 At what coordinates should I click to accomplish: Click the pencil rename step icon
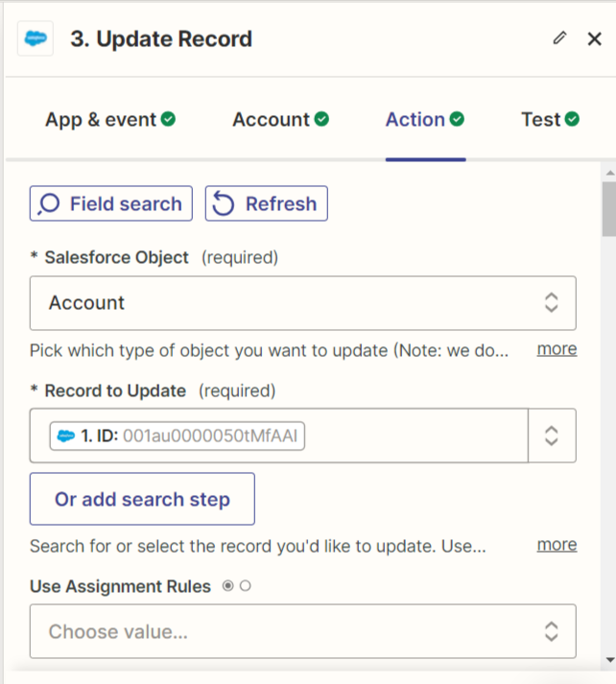click(559, 38)
